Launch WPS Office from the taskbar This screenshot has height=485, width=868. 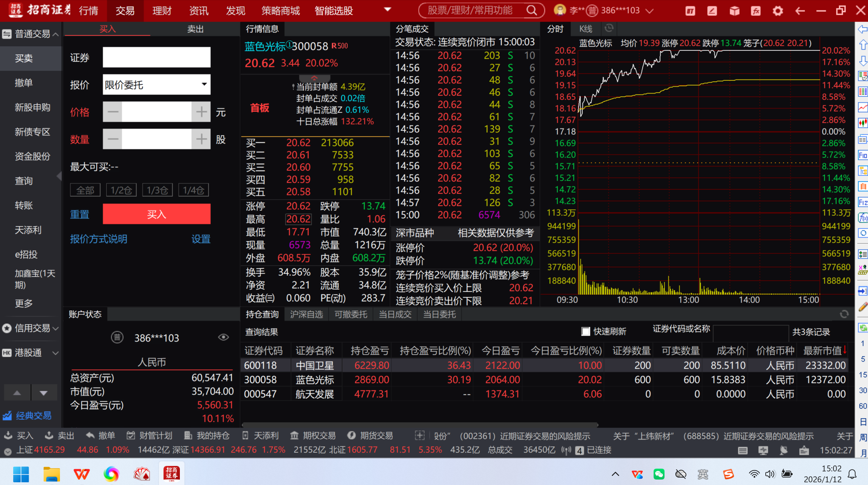[82, 474]
